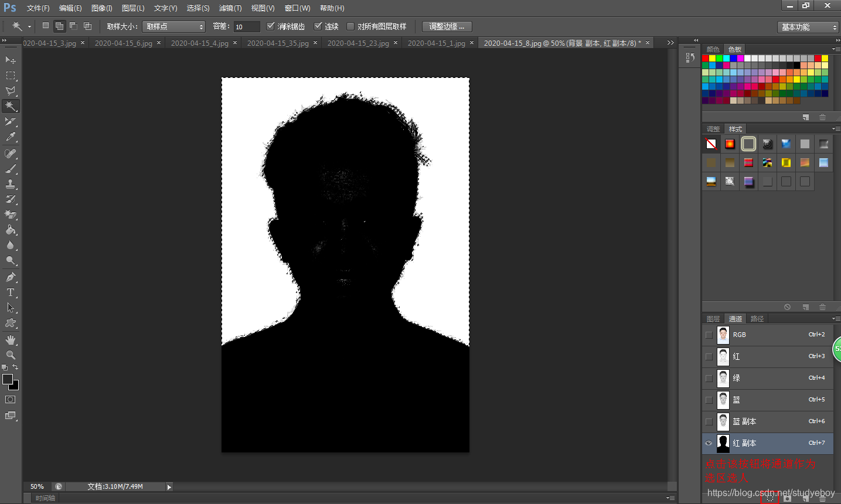Select the Path Selection tool
The image size is (841, 504).
(x=11, y=308)
